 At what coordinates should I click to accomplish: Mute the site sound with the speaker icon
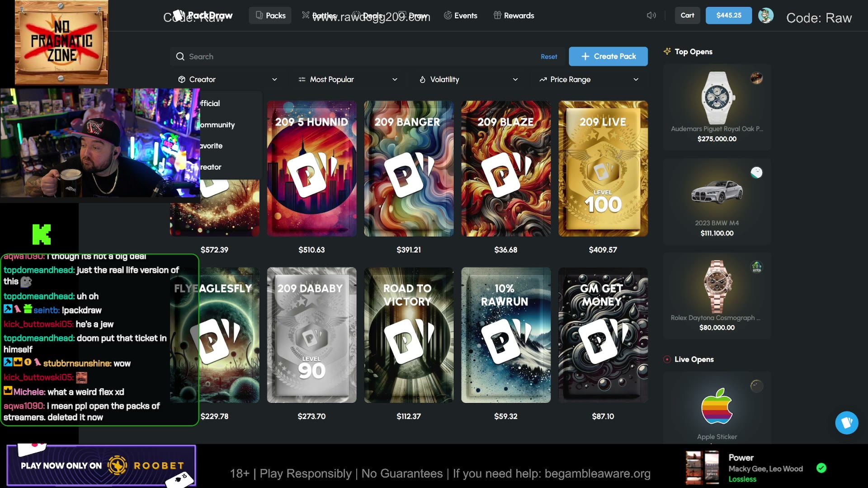(x=651, y=15)
